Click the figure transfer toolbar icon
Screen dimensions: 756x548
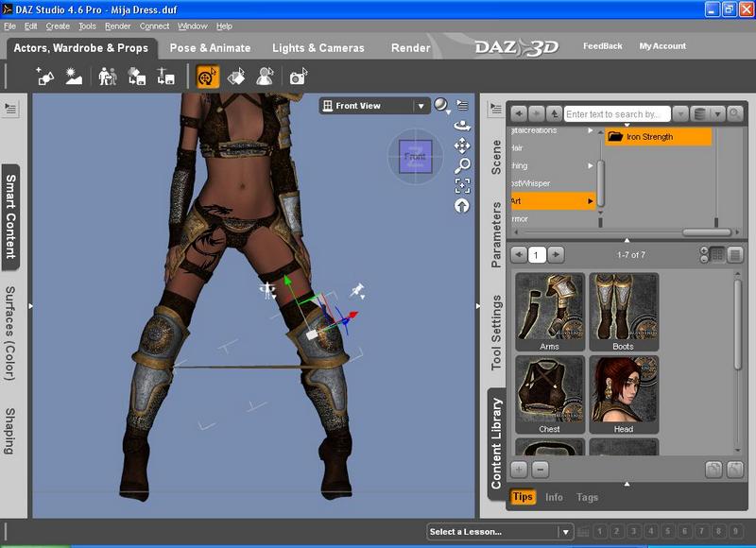(x=107, y=77)
